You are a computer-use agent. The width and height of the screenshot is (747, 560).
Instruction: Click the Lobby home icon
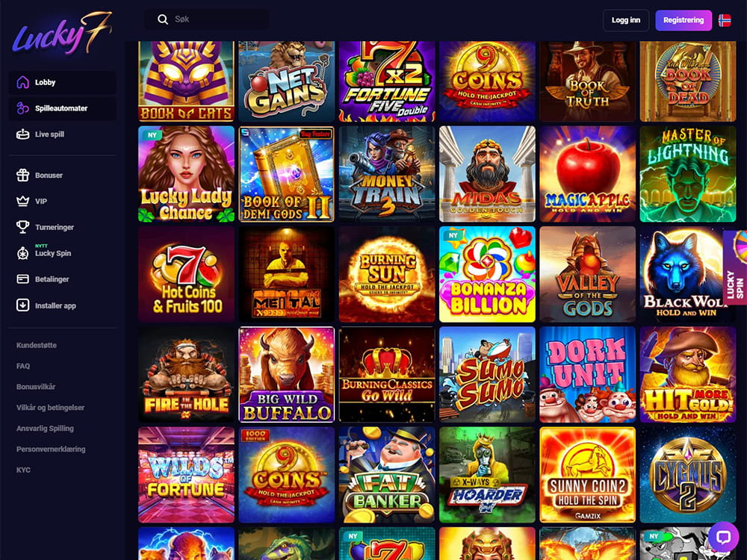pyautogui.click(x=23, y=82)
